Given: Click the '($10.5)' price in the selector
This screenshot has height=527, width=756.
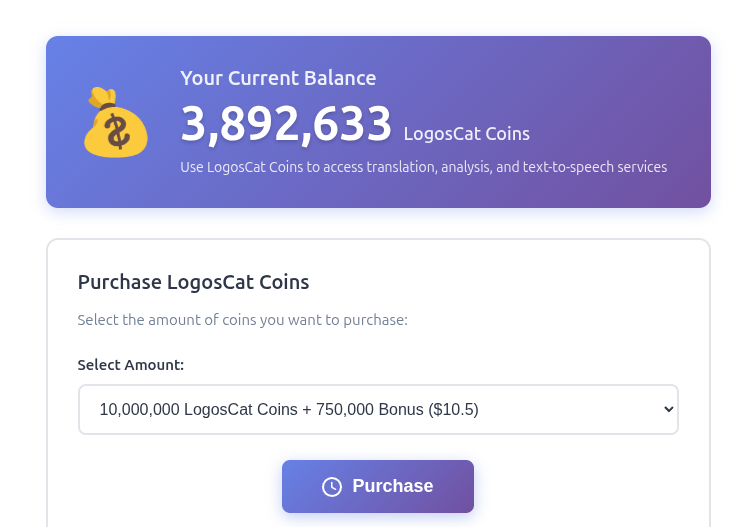Looking at the screenshot, I should point(453,409).
